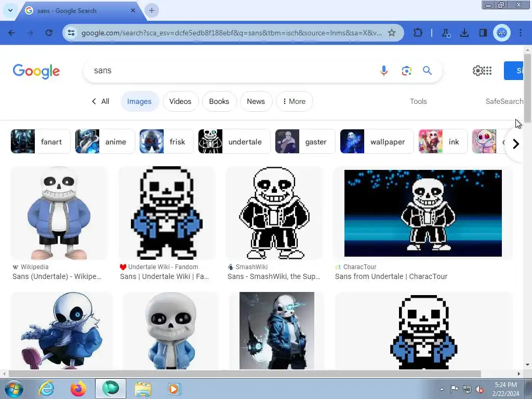Open the Chrome downloads icon
This screenshot has height=399, width=532.
(x=464, y=33)
